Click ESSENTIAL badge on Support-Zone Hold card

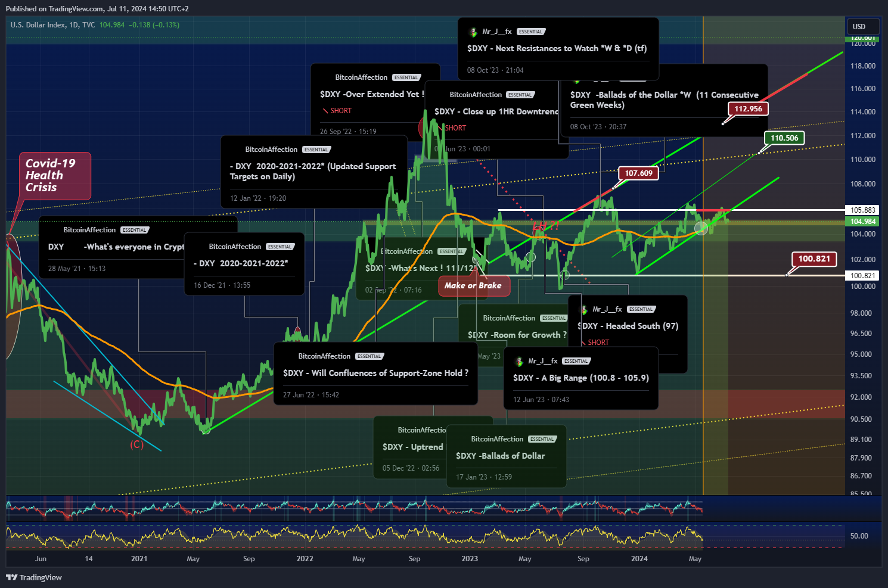click(370, 356)
